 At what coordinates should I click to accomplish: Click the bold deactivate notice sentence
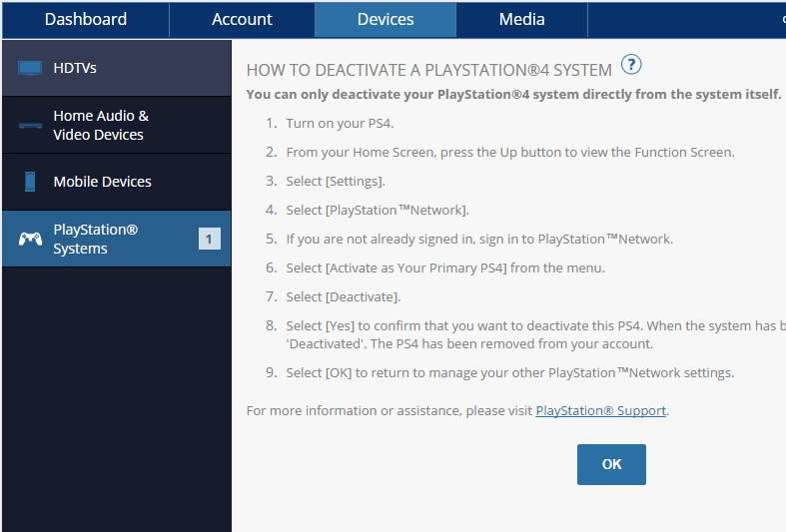(x=513, y=94)
